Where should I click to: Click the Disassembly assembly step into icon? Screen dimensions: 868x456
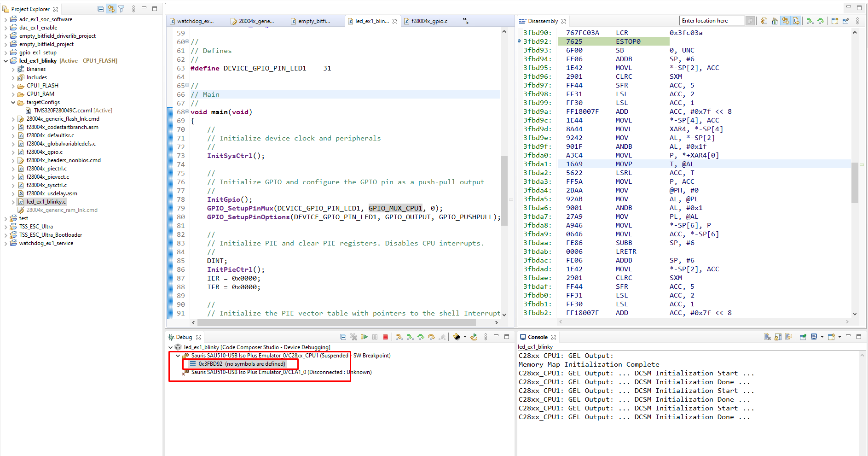810,21
